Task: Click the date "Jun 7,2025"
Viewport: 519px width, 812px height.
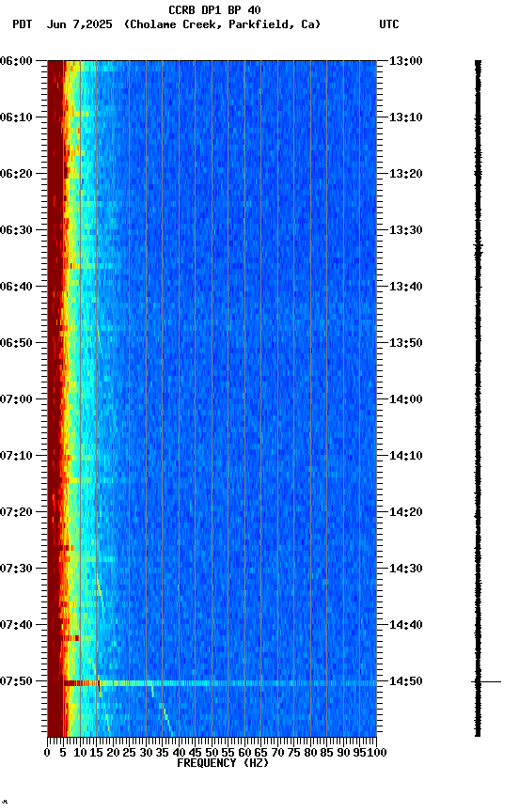Action: pos(79,24)
